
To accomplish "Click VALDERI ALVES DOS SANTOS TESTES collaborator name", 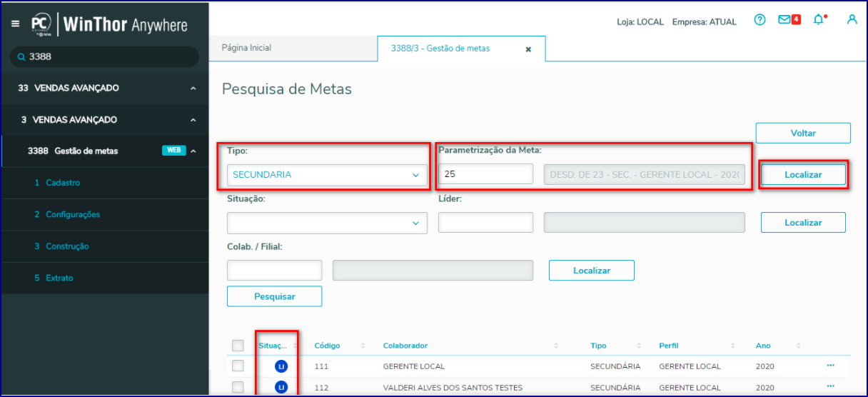I will (x=453, y=388).
